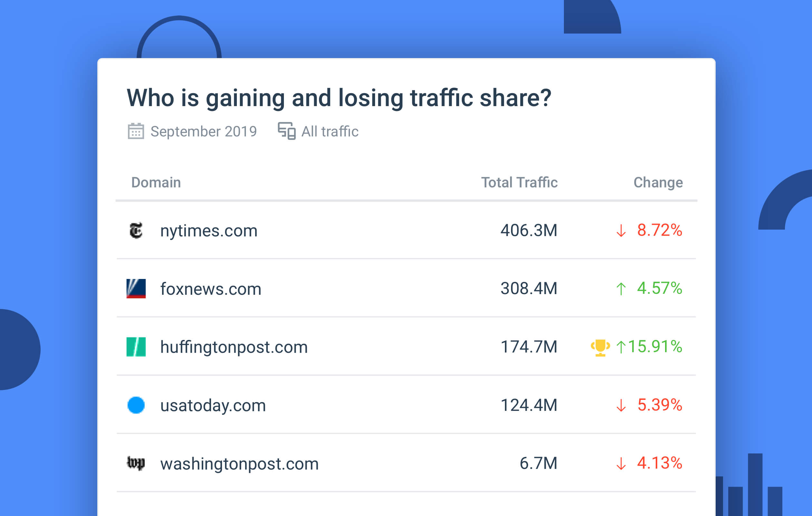812x516 pixels.
Task: Open the All traffic channel selector
Action: [329, 131]
